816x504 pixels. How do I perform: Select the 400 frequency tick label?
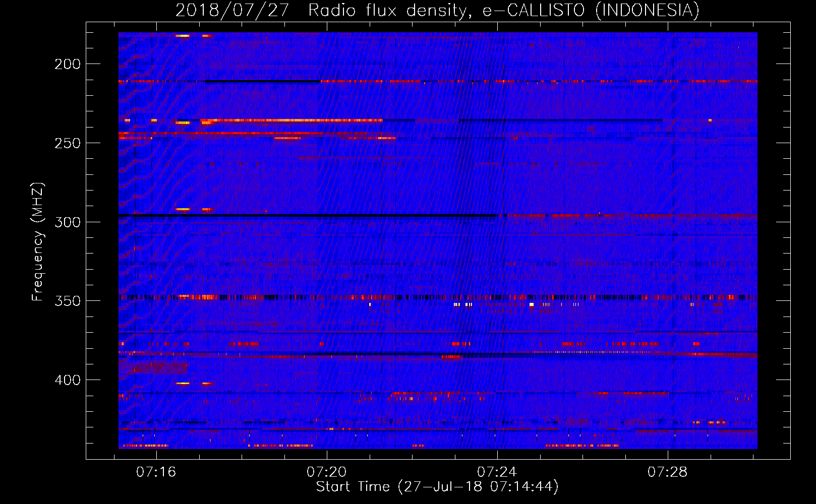pos(68,380)
